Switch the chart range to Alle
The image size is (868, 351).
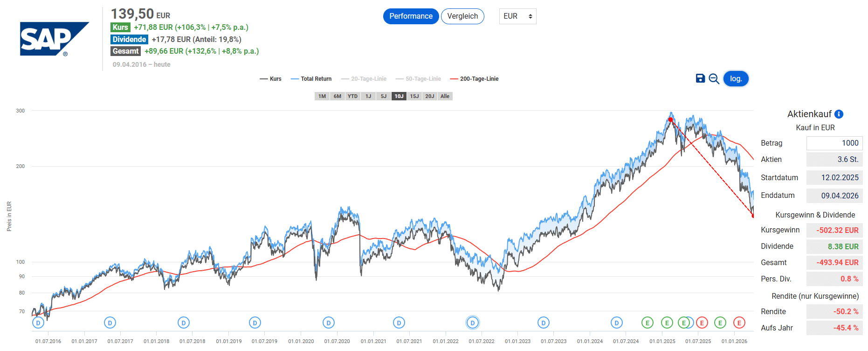point(445,96)
